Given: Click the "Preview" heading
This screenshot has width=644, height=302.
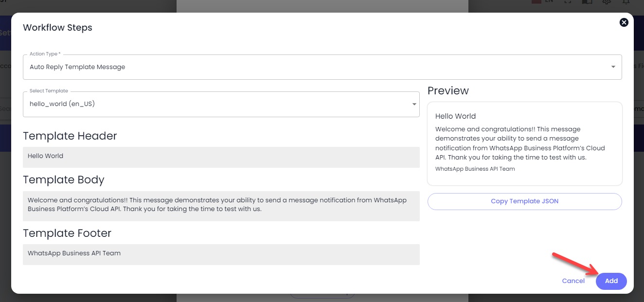Looking at the screenshot, I should point(448,91).
